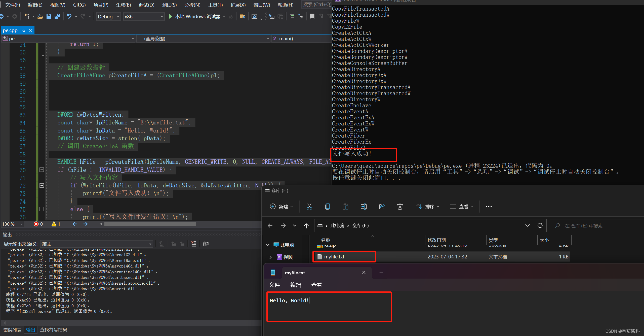Click the Cut scissors icon in File Explorer
The image size is (644, 336).
tap(309, 207)
